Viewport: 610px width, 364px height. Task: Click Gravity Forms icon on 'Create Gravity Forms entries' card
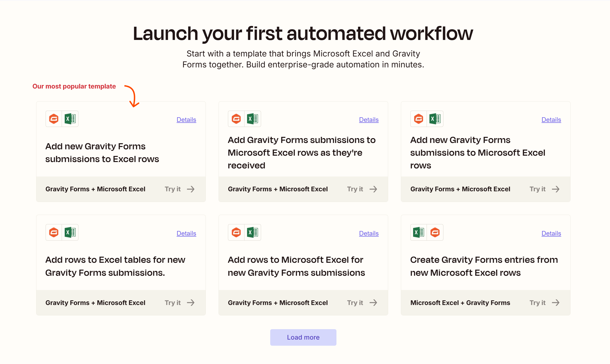(435, 232)
